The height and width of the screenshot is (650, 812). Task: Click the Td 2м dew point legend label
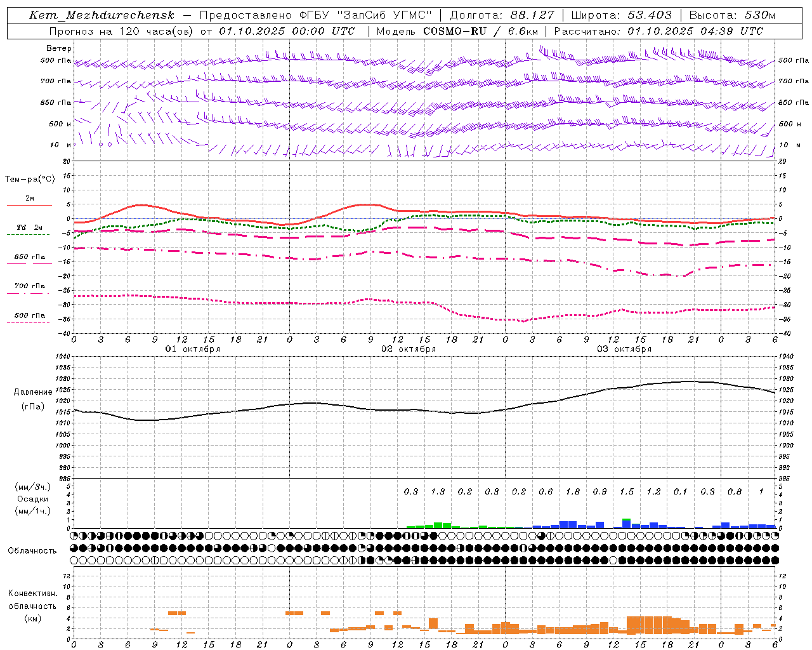(x=30, y=227)
